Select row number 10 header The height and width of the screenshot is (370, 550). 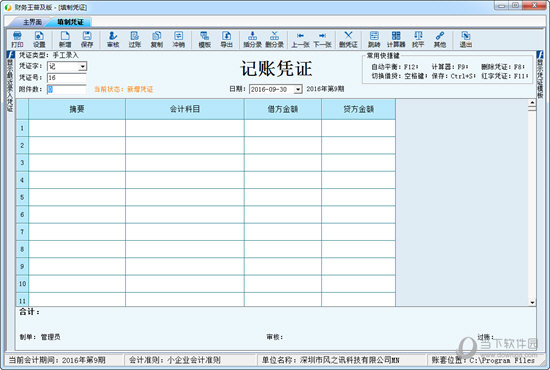[x=22, y=283]
